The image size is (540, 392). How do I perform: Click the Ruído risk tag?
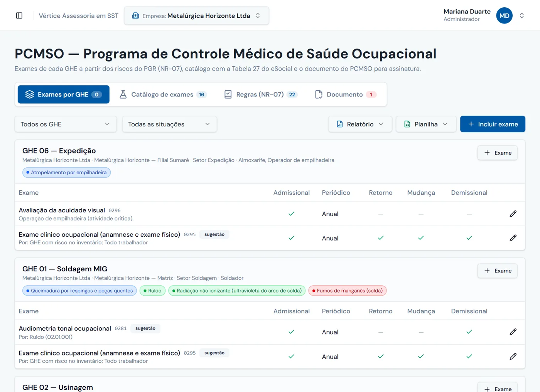coord(152,291)
